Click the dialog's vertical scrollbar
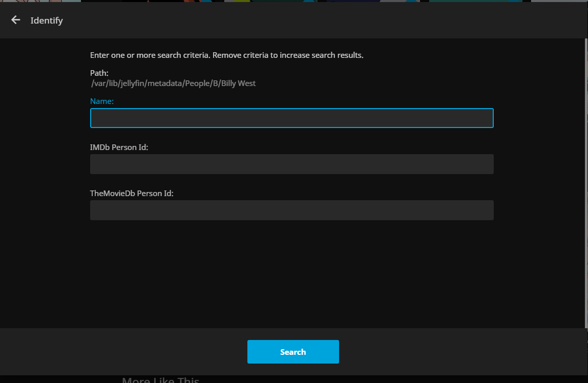Image resolution: width=588 pixels, height=383 pixels. coord(586,179)
